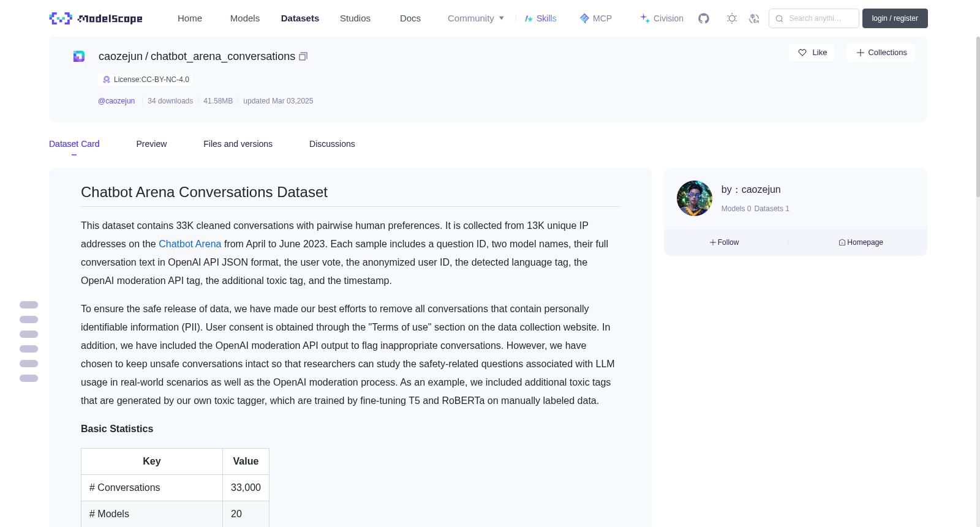The height and width of the screenshot is (527, 980).
Task: Click the Models 0 count in the author card
Action: [x=736, y=209]
